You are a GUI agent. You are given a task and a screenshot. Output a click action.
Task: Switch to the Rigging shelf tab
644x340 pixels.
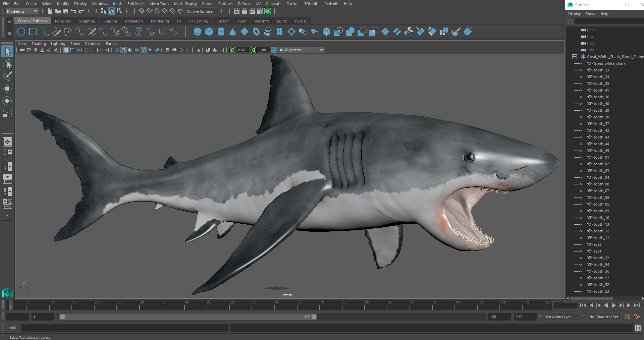click(x=110, y=21)
